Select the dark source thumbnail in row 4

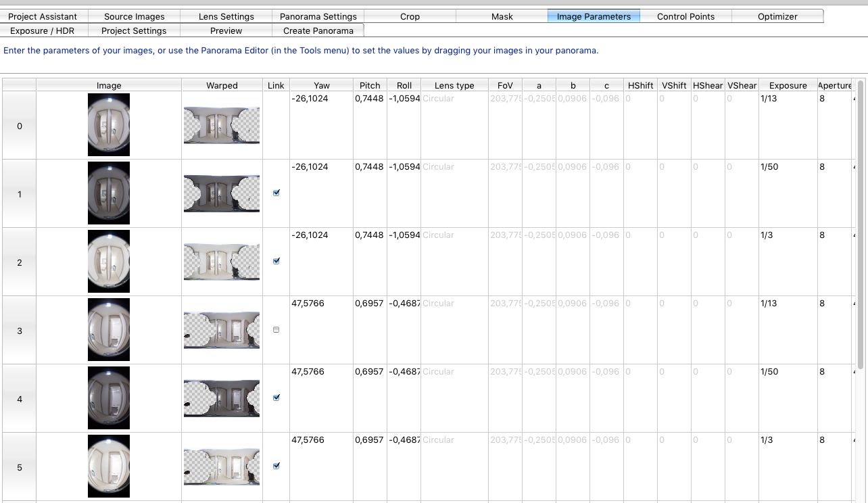(x=109, y=398)
